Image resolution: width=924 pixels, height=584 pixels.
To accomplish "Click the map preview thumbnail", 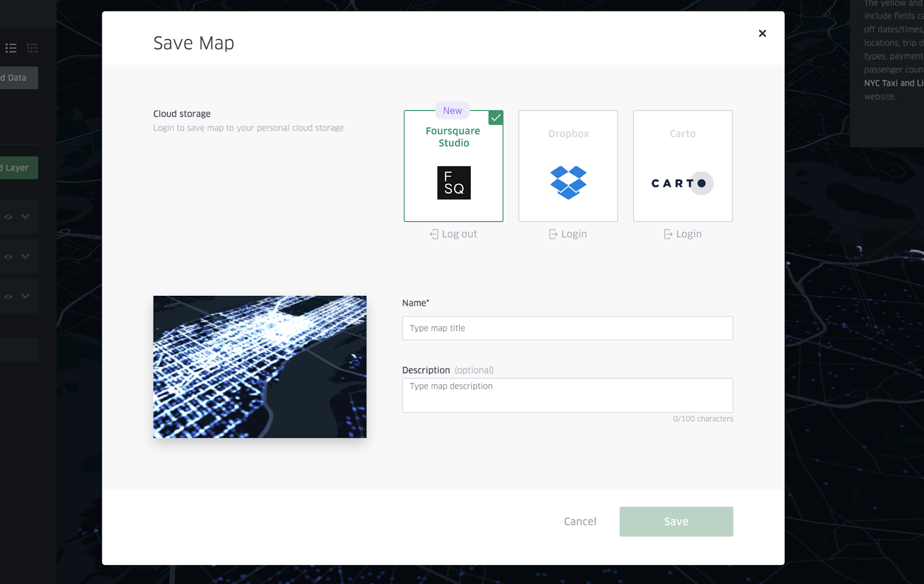I will pos(260,367).
